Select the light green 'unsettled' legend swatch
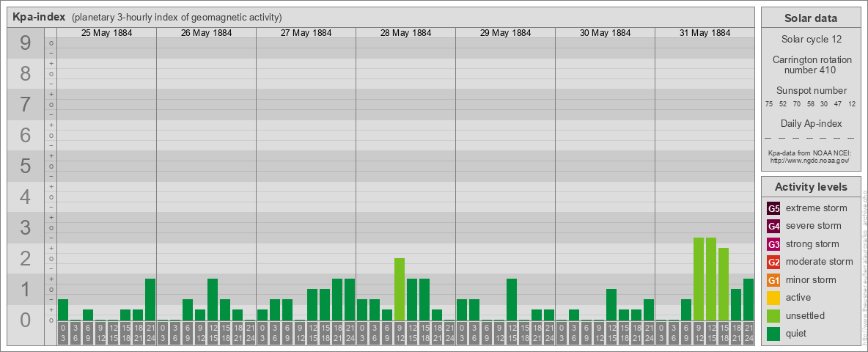Image resolution: width=868 pixels, height=352 pixels. pyautogui.click(x=773, y=316)
